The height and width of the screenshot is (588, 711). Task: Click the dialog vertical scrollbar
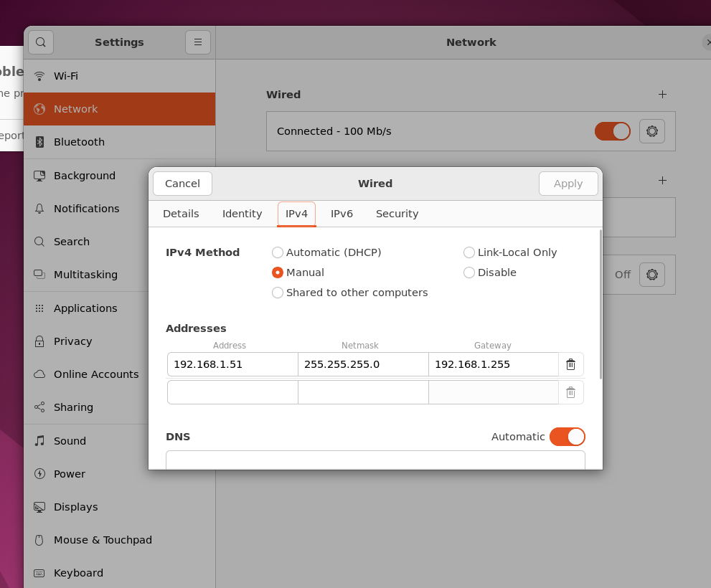601,305
